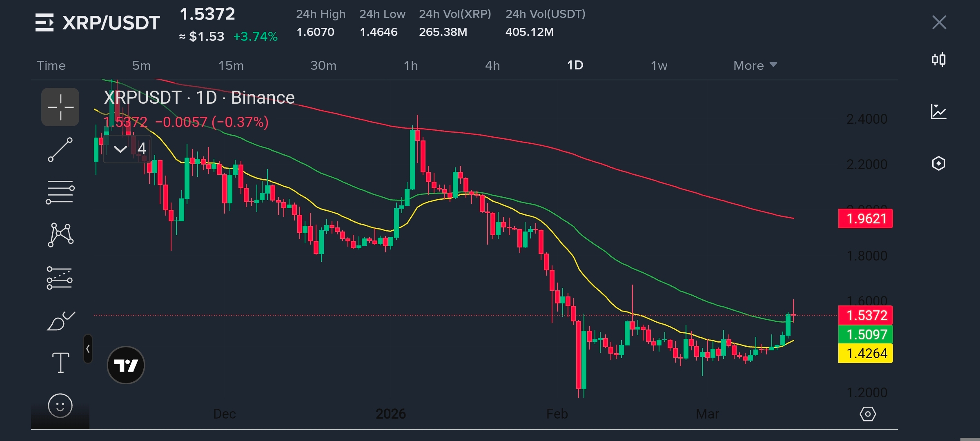This screenshot has width=980, height=441.
Task: Open the emoji sticker tool
Action: coord(60,406)
